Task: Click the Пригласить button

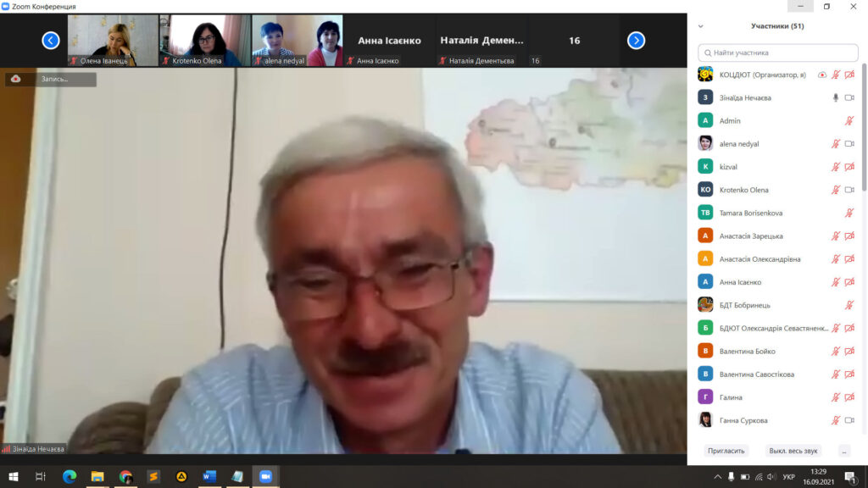Action: (x=726, y=451)
